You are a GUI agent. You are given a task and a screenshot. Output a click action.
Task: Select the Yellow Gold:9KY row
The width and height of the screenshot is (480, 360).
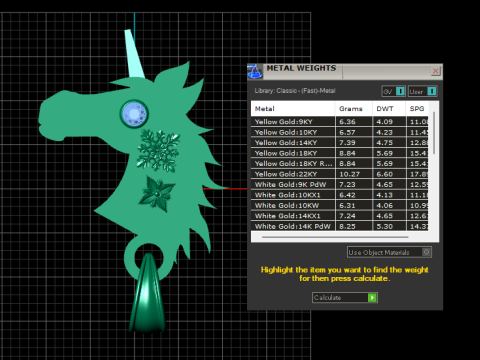[x=340, y=122]
